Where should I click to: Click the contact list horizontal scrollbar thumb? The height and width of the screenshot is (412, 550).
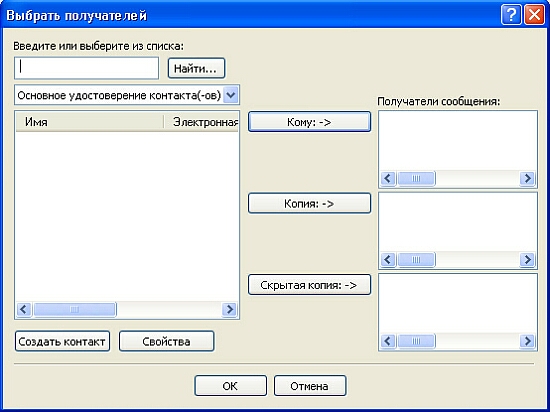click(x=74, y=309)
